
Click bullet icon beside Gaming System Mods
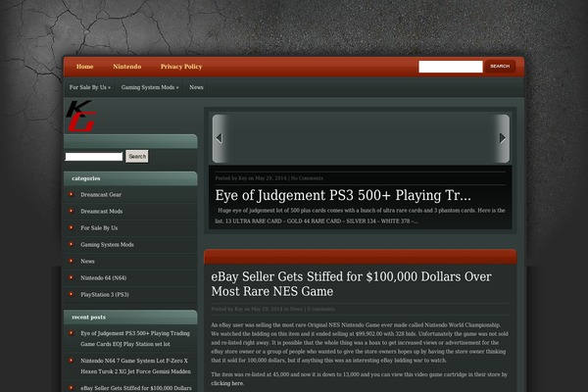pyautogui.click(x=71, y=244)
